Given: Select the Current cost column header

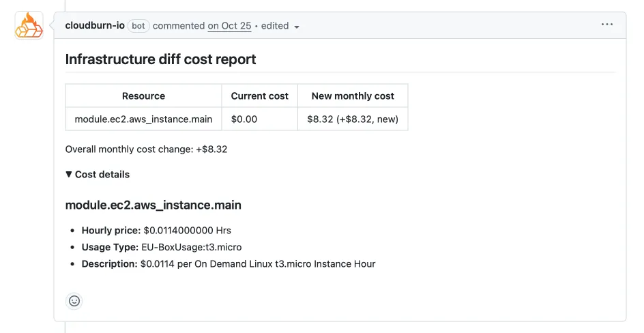Looking at the screenshot, I should (259, 96).
